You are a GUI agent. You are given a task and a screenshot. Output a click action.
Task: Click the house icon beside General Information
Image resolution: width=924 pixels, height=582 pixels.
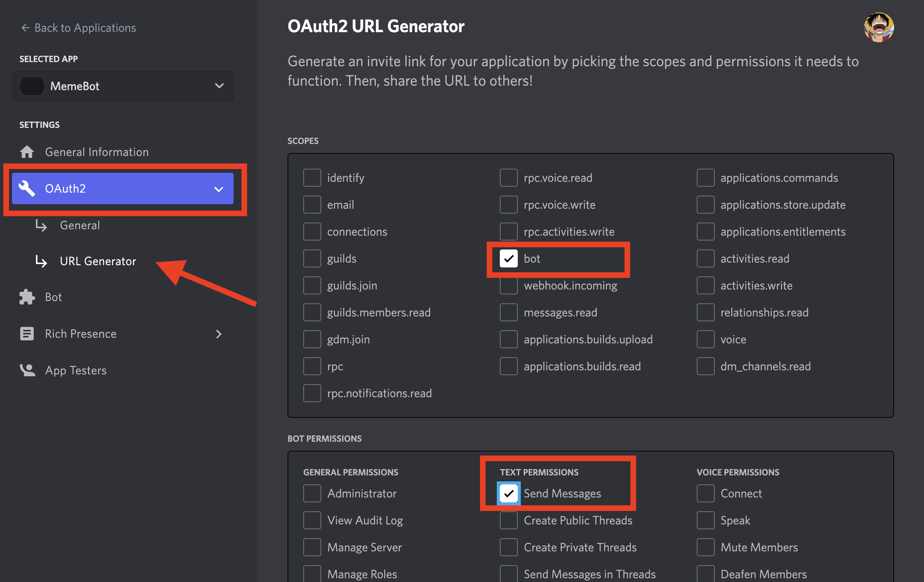(x=27, y=152)
